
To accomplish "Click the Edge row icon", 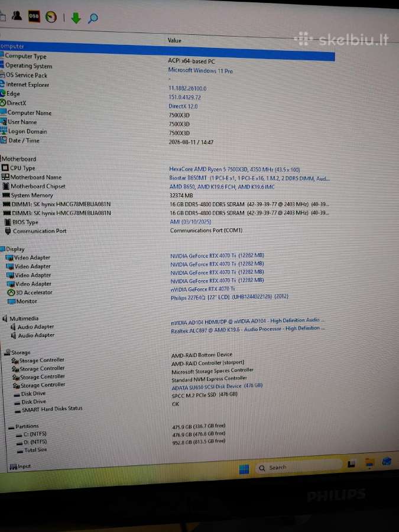I will (3, 93).
